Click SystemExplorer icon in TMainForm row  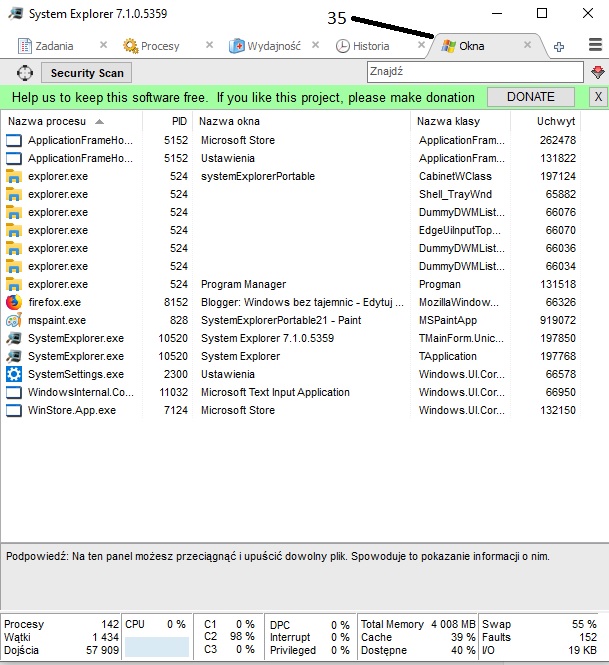pyautogui.click(x=14, y=338)
